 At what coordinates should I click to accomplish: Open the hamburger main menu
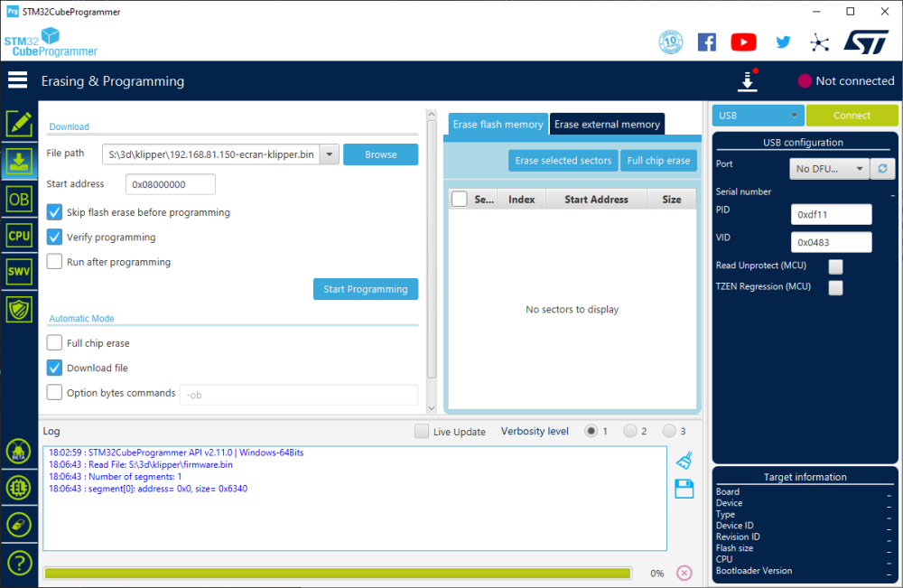(x=17, y=80)
